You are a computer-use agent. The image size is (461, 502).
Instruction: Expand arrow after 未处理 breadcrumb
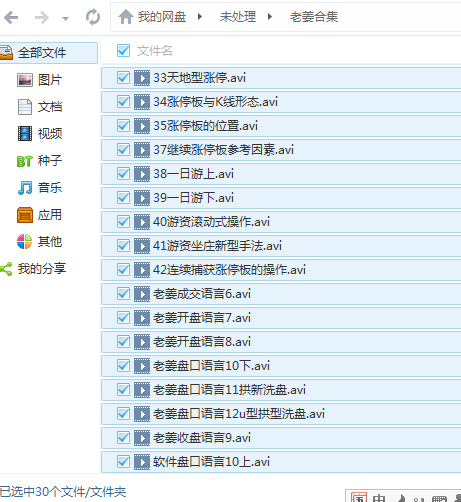270,17
